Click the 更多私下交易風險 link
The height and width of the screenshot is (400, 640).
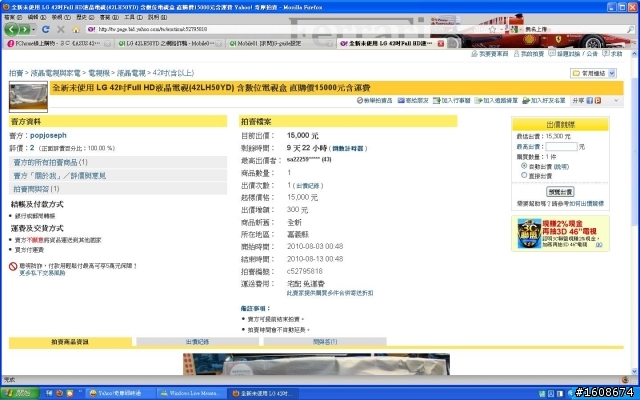click(x=42, y=273)
